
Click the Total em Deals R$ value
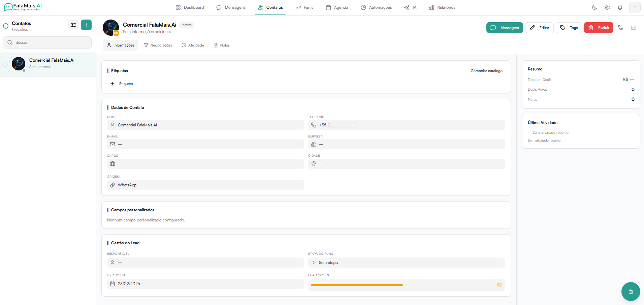[x=629, y=80]
